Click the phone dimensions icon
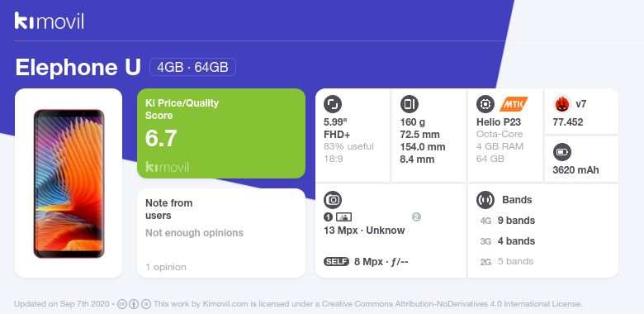 [x=409, y=104]
